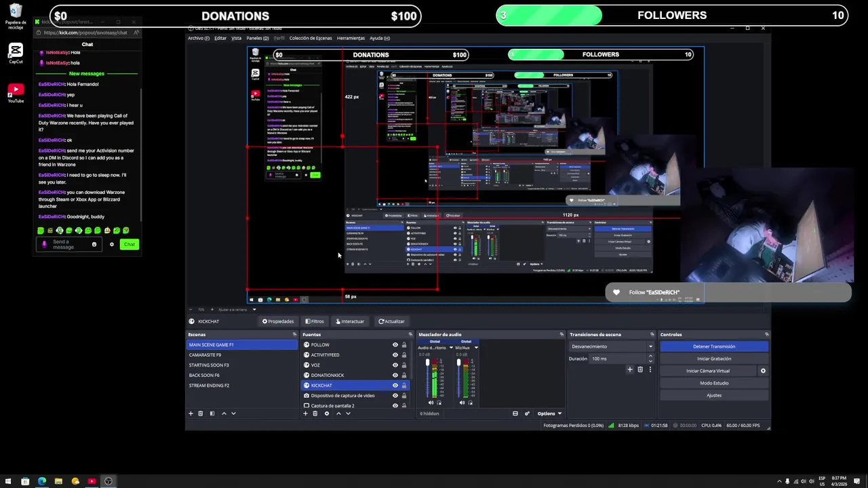Viewport: 868px width, 488px height.
Task: Mute the Mic/Aux speaker icon
Action: pyautogui.click(x=462, y=403)
